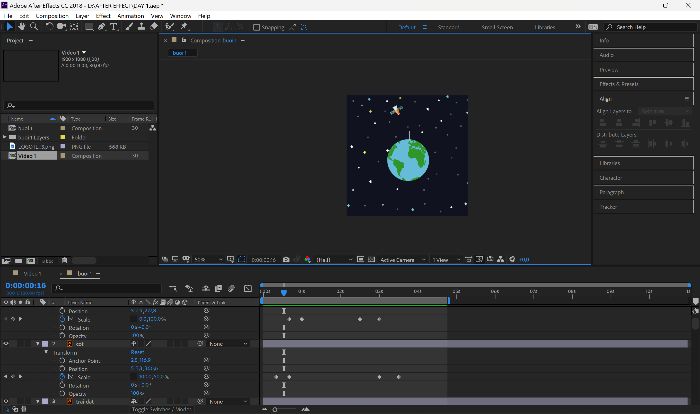700x414 pixels.
Task: Open the Effect menu
Action: coord(103,16)
